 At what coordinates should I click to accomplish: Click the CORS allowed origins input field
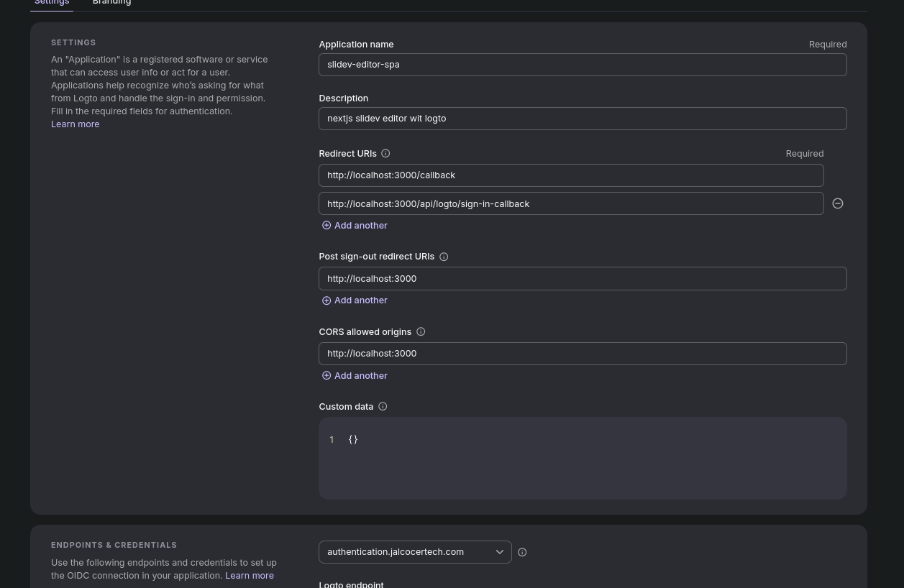tap(583, 354)
